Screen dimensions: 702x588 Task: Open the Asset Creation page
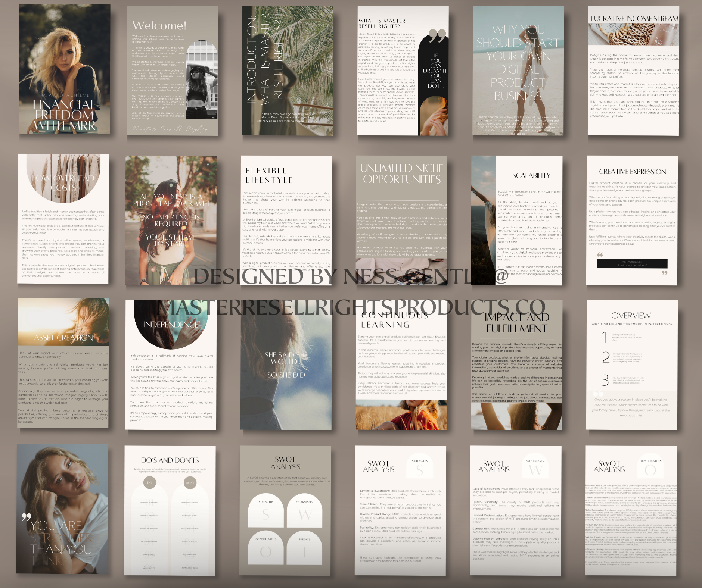(x=63, y=363)
